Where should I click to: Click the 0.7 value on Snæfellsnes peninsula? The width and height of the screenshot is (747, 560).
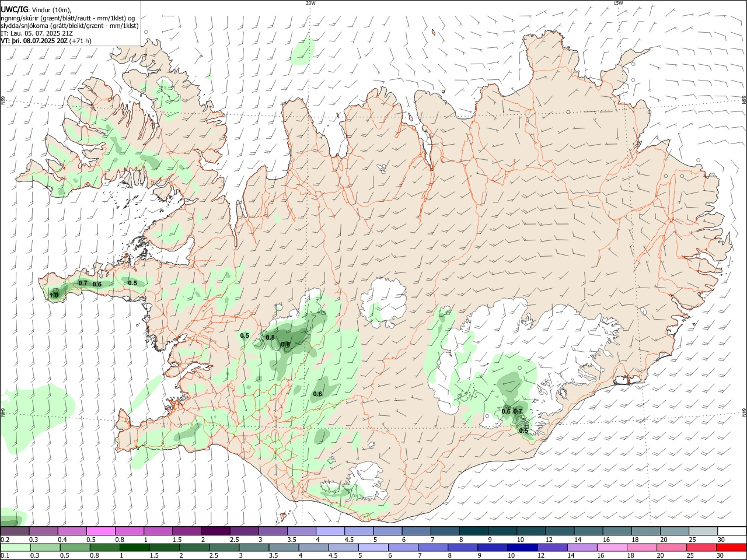coord(83,283)
